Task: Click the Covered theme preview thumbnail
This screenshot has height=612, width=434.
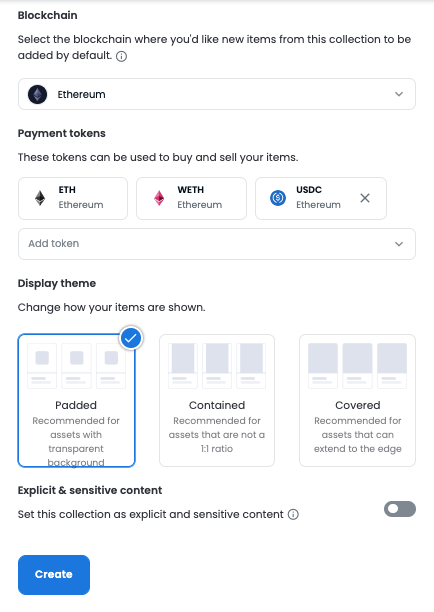Action: (x=358, y=366)
